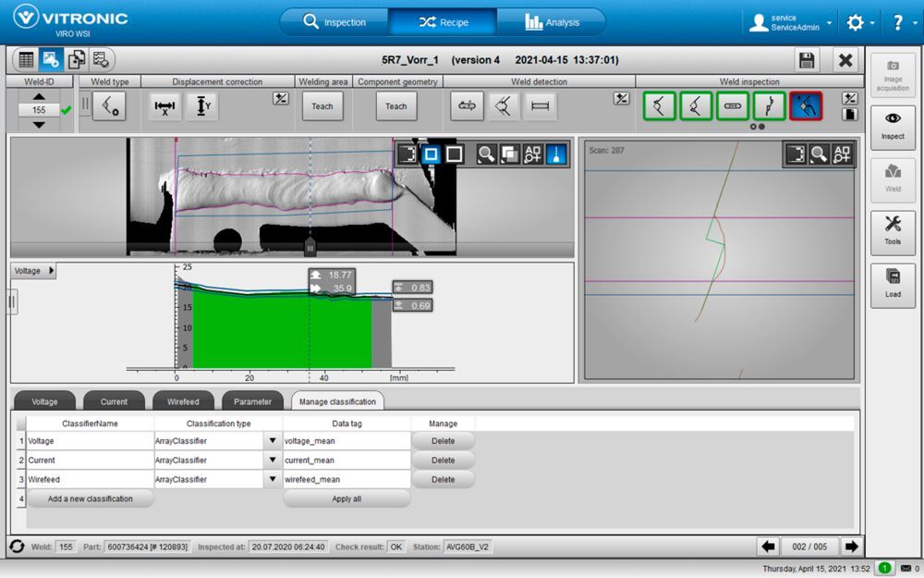Save the recipe with the floppy disk icon
The height and width of the screenshot is (578, 924).
pos(807,60)
